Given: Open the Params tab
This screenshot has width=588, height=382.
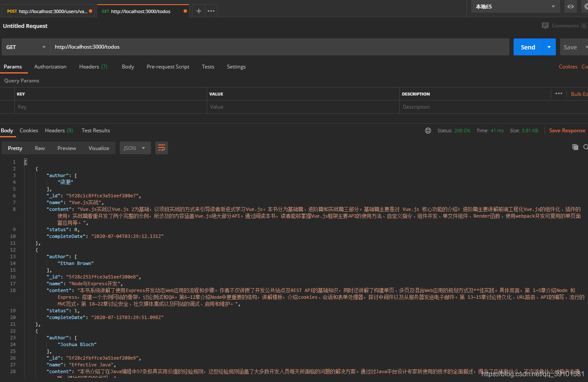Looking at the screenshot, I should click(13, 67).
